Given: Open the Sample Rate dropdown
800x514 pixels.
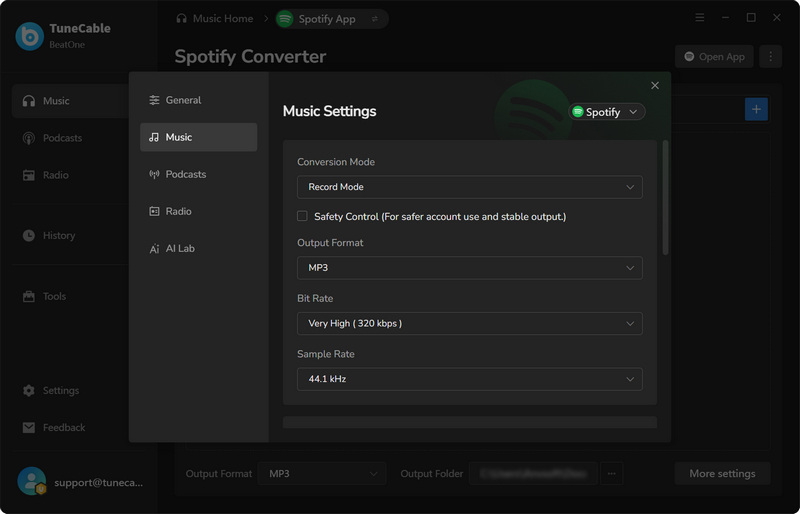Looking at the screenshot, I should click(469, 379).
